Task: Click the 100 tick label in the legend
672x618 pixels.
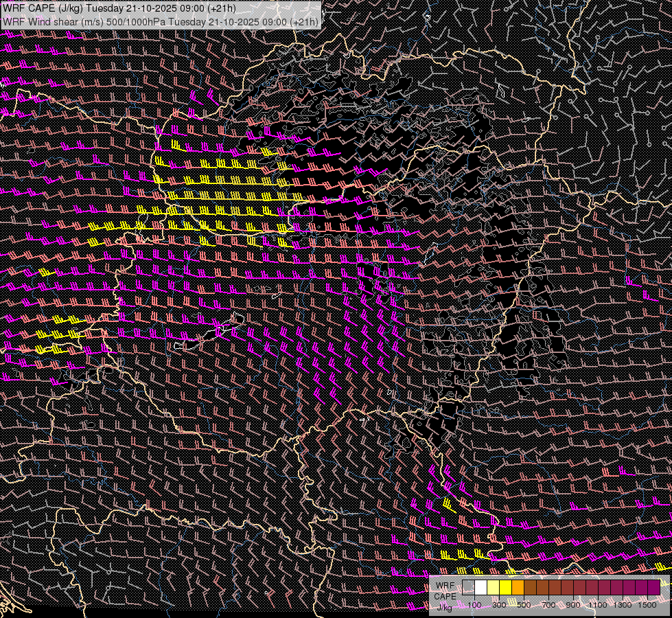Action: [474, 605]
